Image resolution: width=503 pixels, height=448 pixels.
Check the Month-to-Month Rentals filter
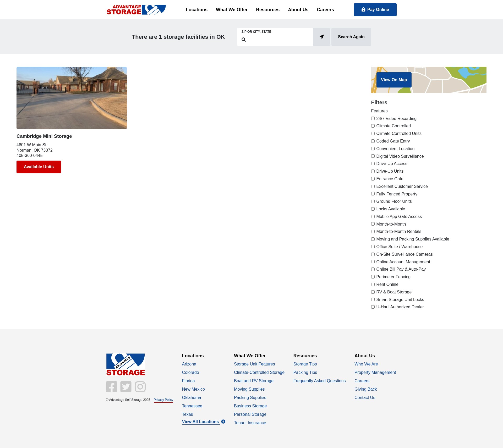(373, 232)
